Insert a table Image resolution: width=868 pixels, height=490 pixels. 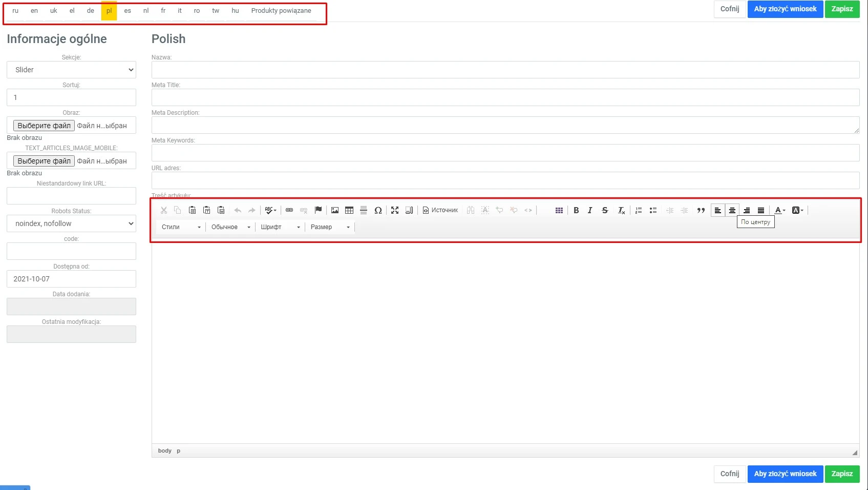tap(349, 210)
